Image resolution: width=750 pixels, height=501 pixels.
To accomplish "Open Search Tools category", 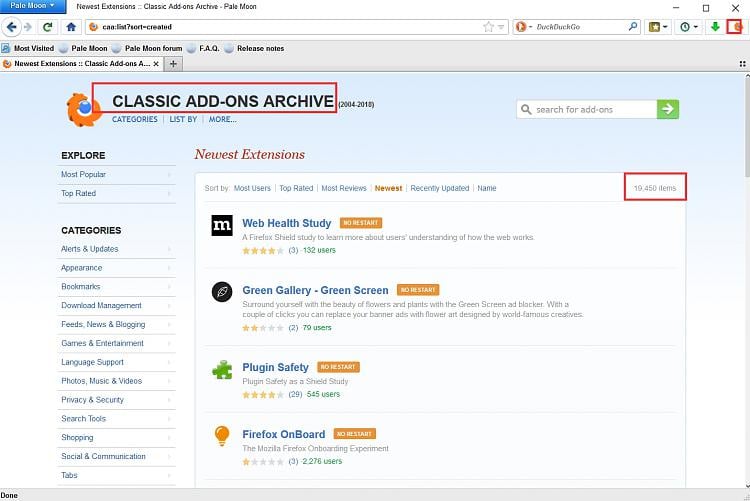I will click(x=116, y=419).
